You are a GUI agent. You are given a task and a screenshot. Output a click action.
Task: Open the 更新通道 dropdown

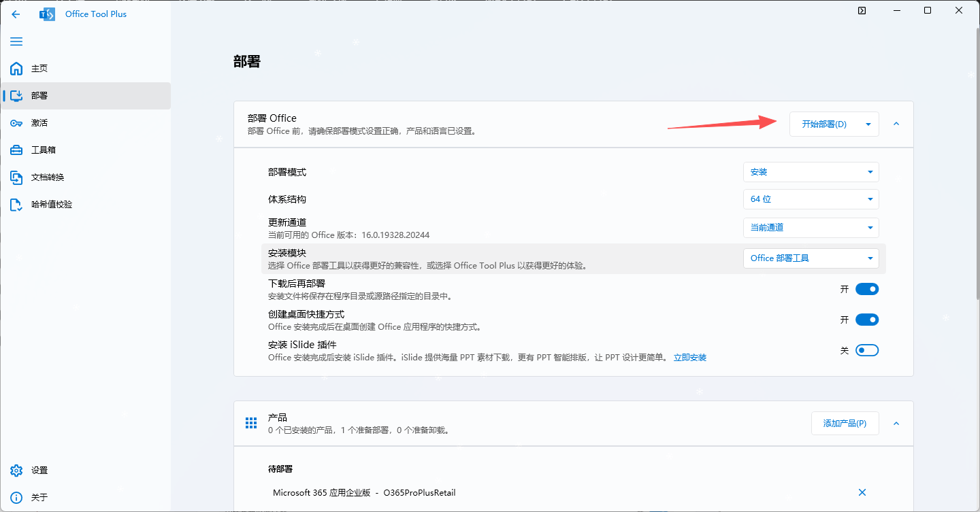[x=811, y=227]
